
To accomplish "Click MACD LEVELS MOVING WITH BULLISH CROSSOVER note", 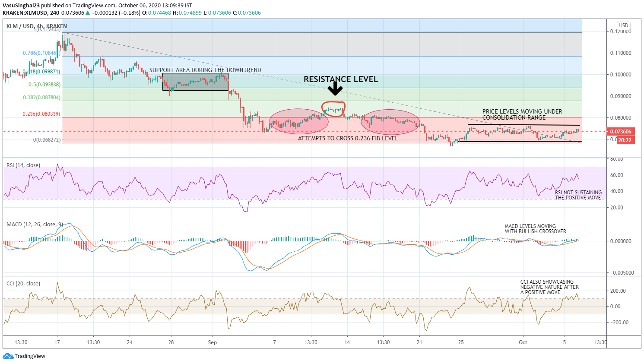I will 536,229.
